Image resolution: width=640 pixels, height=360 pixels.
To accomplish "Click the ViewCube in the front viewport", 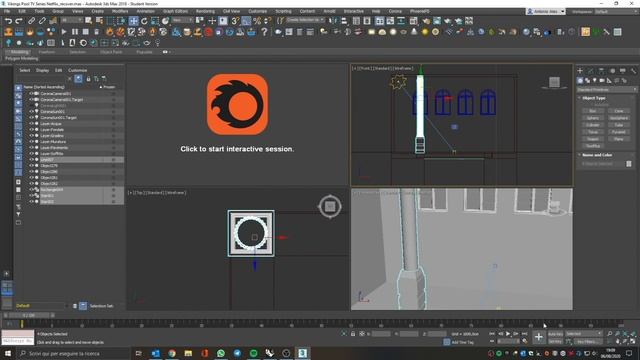I will [x=554, y=82].
